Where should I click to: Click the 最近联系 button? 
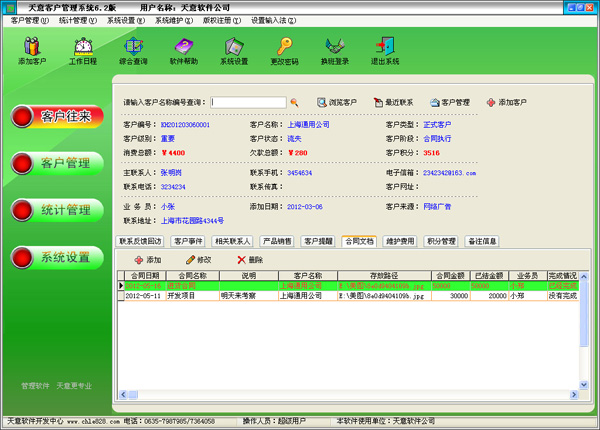393,102
